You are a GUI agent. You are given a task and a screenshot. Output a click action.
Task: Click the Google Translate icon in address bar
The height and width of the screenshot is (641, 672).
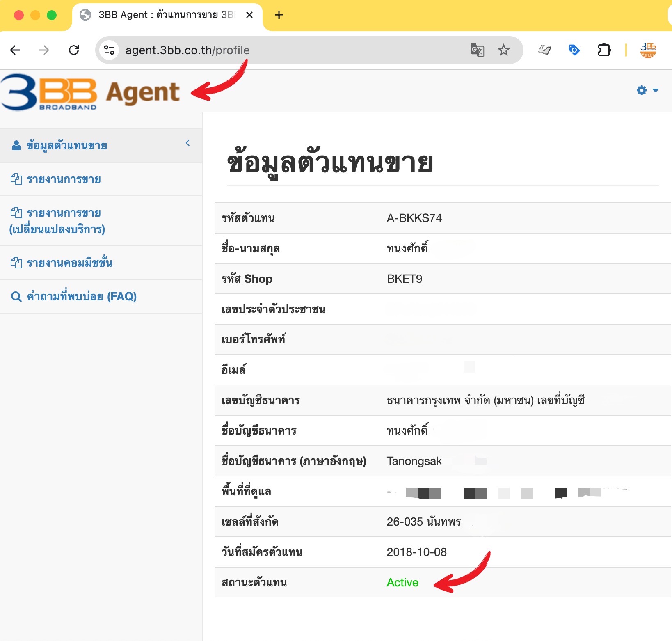point(477,50)
